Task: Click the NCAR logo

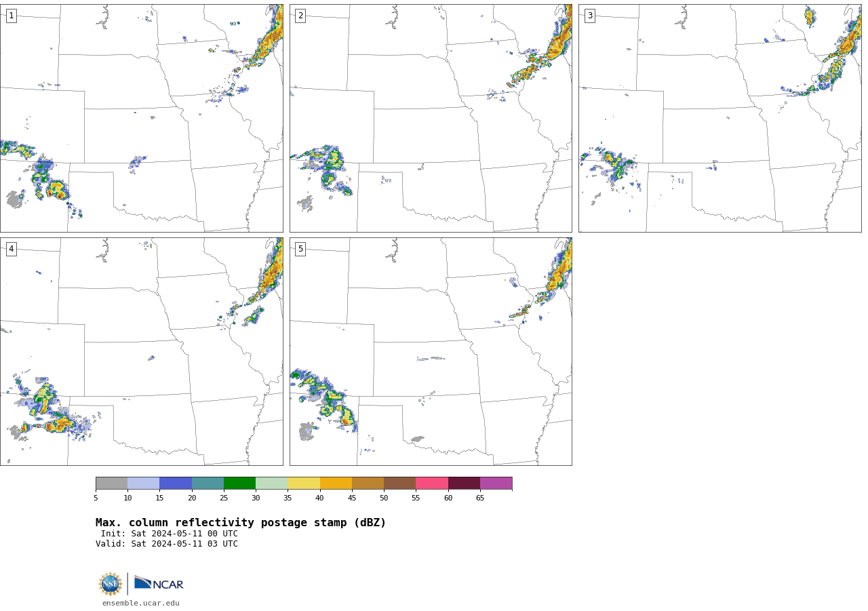Action: (x=159, y=583)
